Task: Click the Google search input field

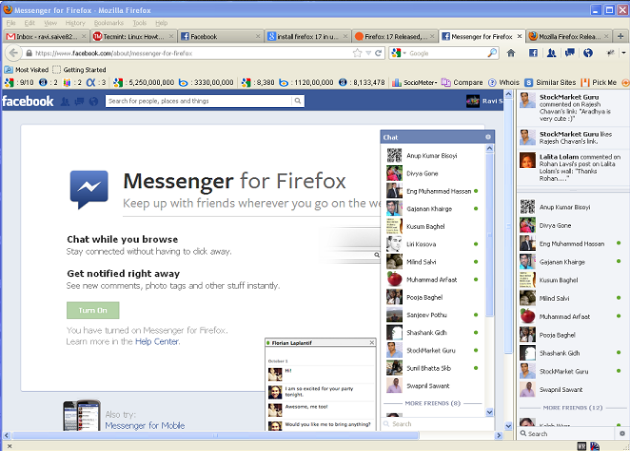Action: [447, 53]
